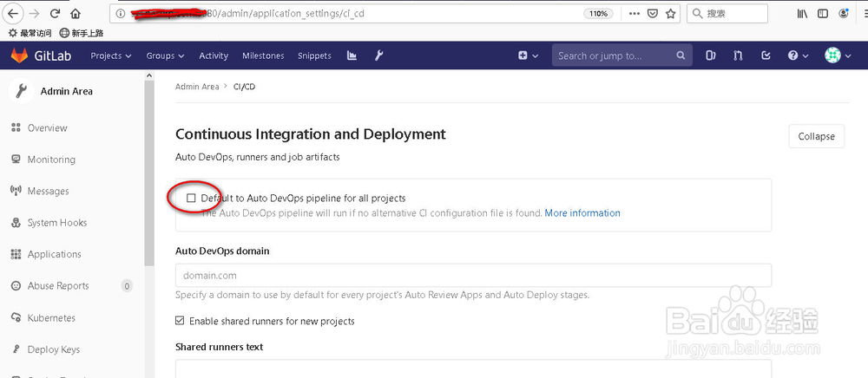868x378 pixels.
Task: Open page actions three-dot menu
Action: pyautogui.click(x=635, y=14)
